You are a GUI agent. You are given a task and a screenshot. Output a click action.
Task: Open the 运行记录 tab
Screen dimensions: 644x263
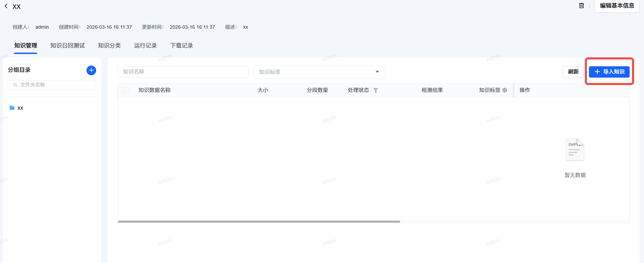[x=145, y=45]
